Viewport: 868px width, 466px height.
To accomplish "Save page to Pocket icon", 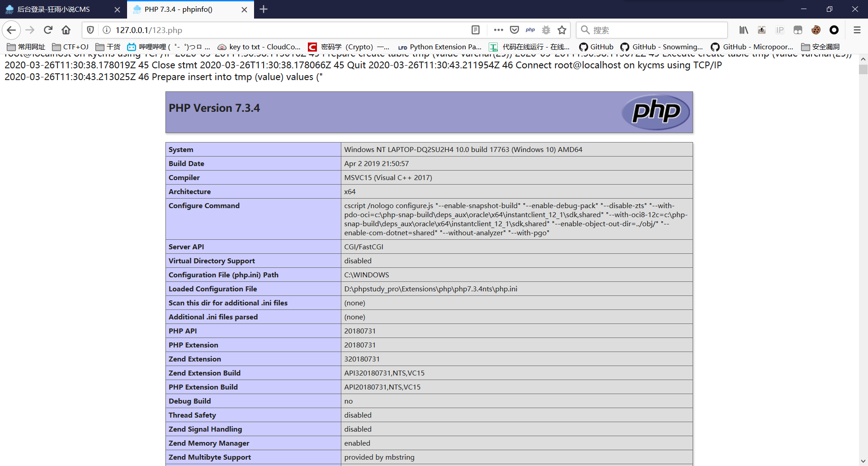I will [514, 30].
